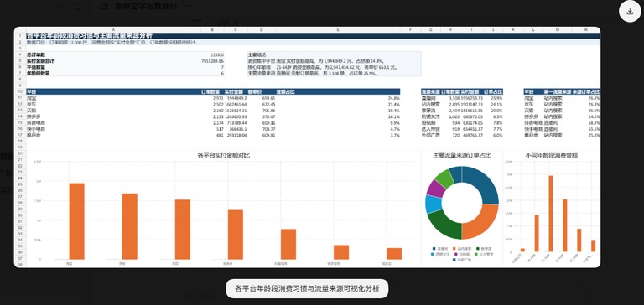The width and height of the screenshot is (644, 305).
Task: Click the '16.1%' amount share cell
Action: [x=394, y=116]
